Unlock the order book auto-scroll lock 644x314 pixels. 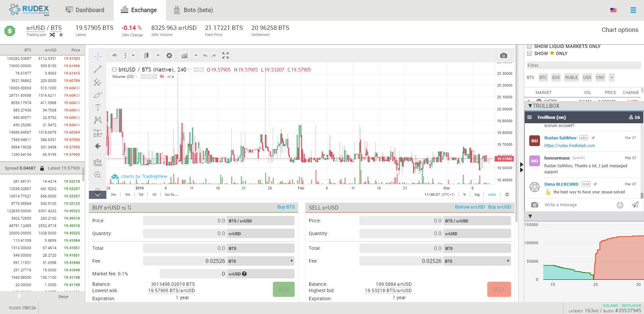pyautogui.click(x=42, y=168)
